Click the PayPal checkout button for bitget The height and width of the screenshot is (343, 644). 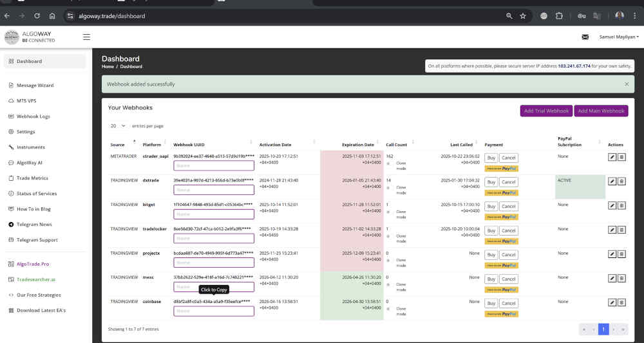[502, 217]
